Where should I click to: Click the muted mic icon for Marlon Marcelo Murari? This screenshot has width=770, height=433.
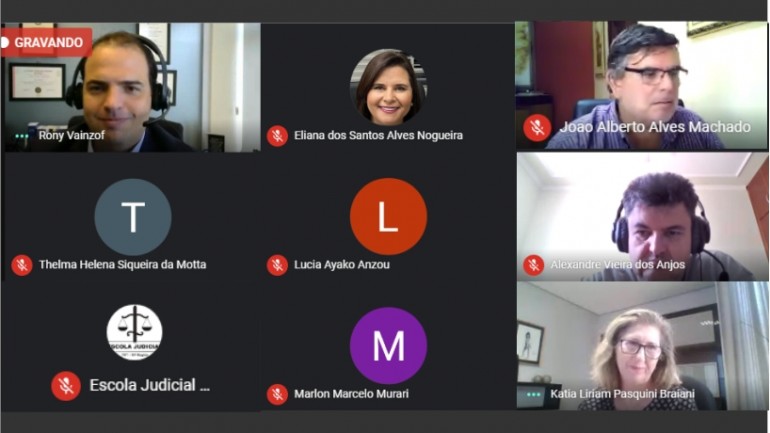tap(277, 394)
